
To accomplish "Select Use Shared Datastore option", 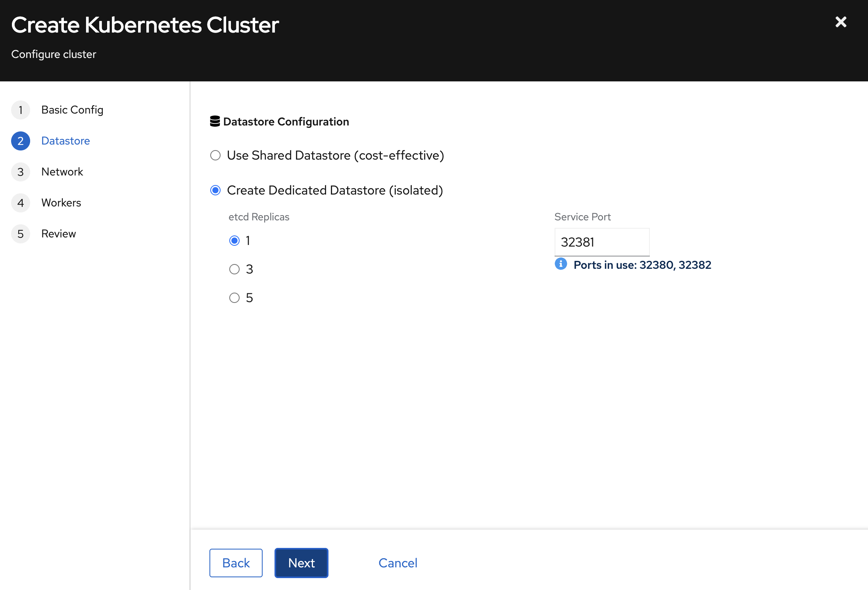I will (x=215, y=155).
